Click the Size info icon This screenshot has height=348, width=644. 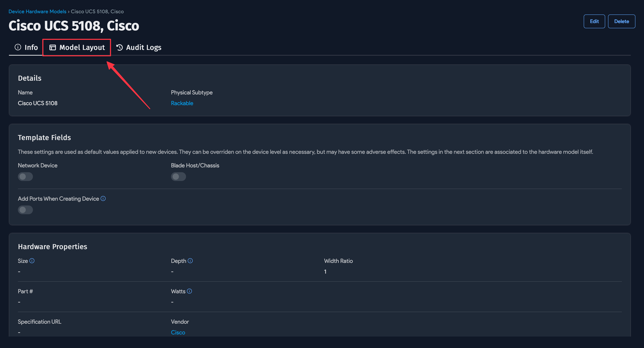pyautogui.click(x=32, y=261)
